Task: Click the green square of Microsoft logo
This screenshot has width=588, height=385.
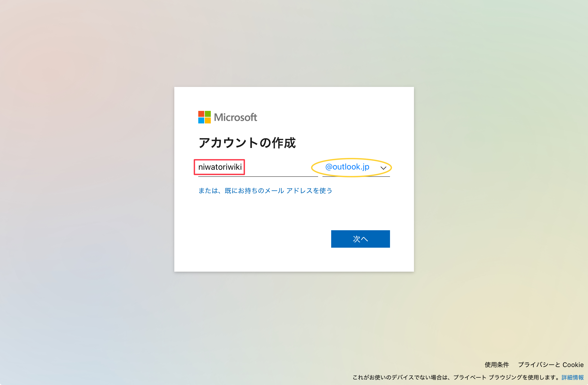Action: [208, 114]
